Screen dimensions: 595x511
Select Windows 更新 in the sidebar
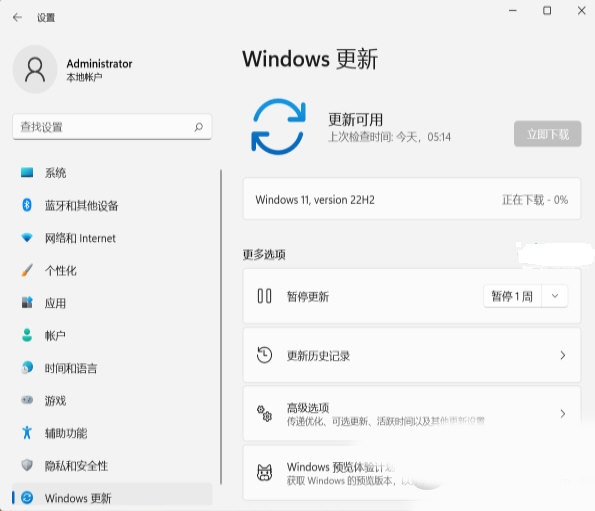tap(112, 495)
